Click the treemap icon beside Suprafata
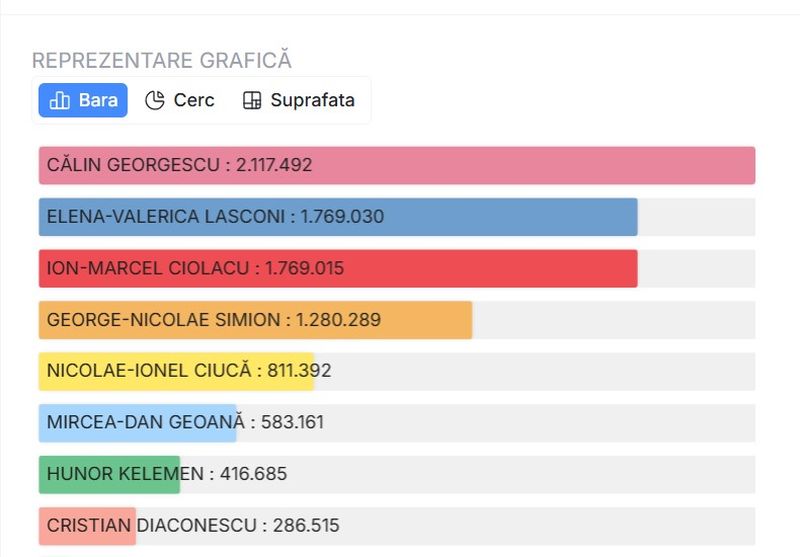The height and width of the screenshot is (557, 800). [x=252, y=100]
